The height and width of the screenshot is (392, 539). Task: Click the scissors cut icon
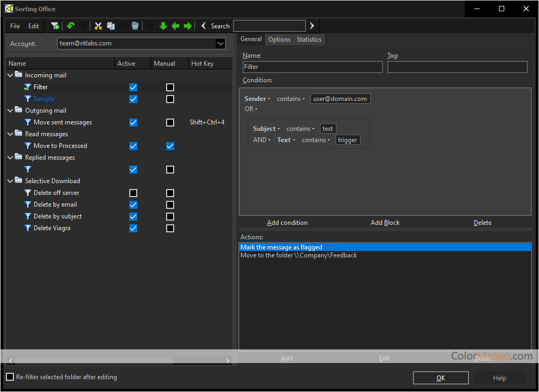pyautogui.click(x=98, y=26)
